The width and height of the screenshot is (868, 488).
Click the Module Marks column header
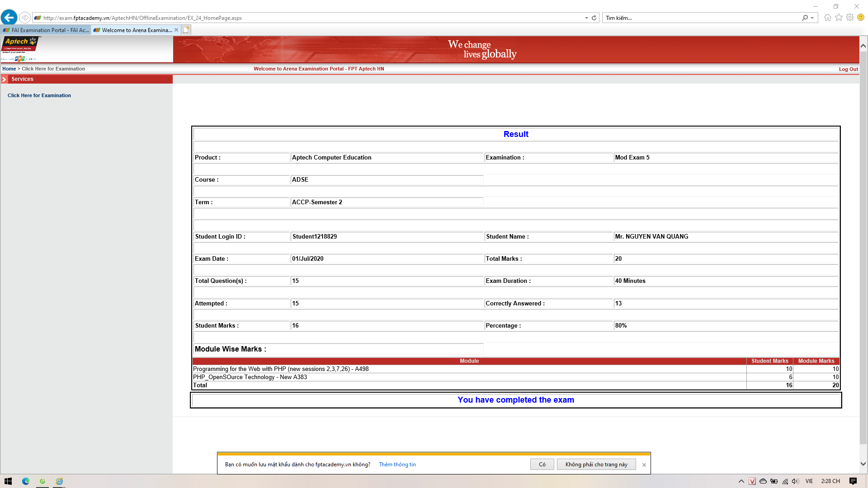click(816, 361)
